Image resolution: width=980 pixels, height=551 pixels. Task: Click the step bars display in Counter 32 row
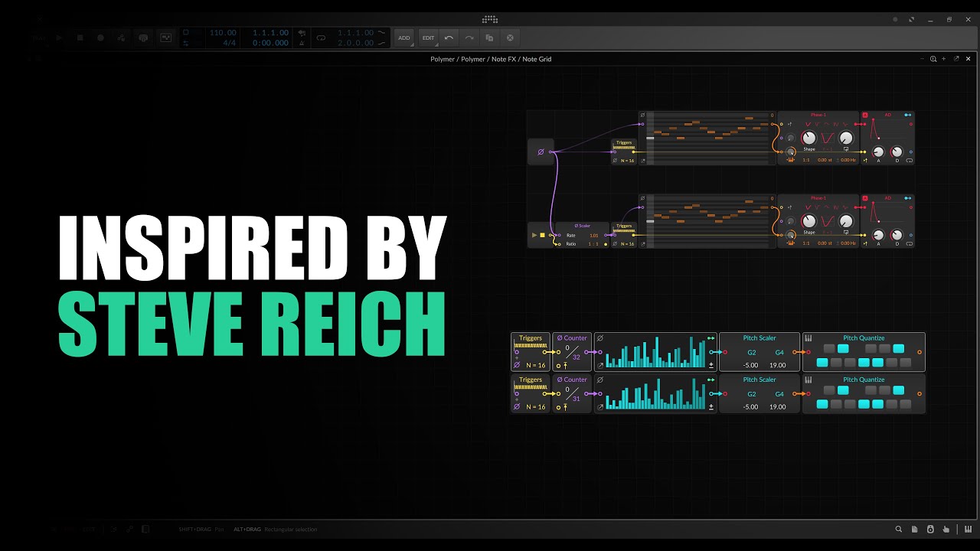pos(656,352)
